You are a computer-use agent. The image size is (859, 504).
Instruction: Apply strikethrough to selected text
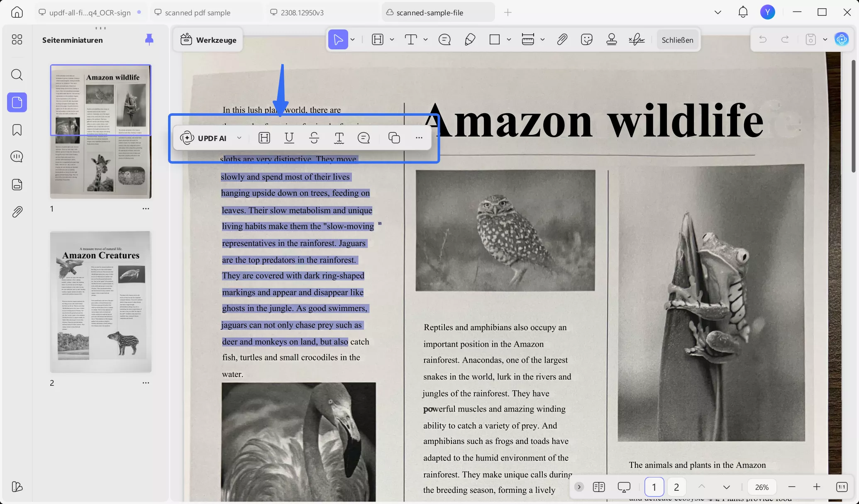(x=314, y=138)
